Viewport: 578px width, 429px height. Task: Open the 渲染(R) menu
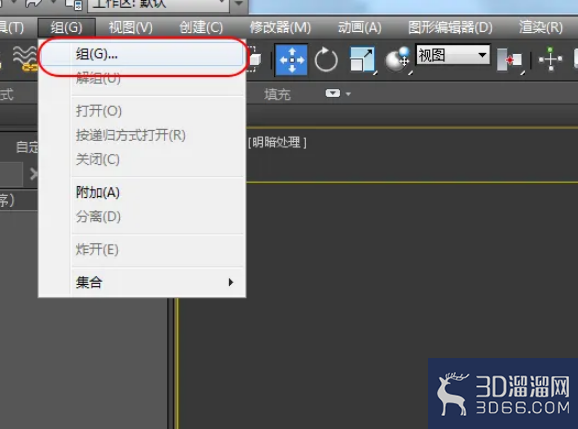(540, 28)
